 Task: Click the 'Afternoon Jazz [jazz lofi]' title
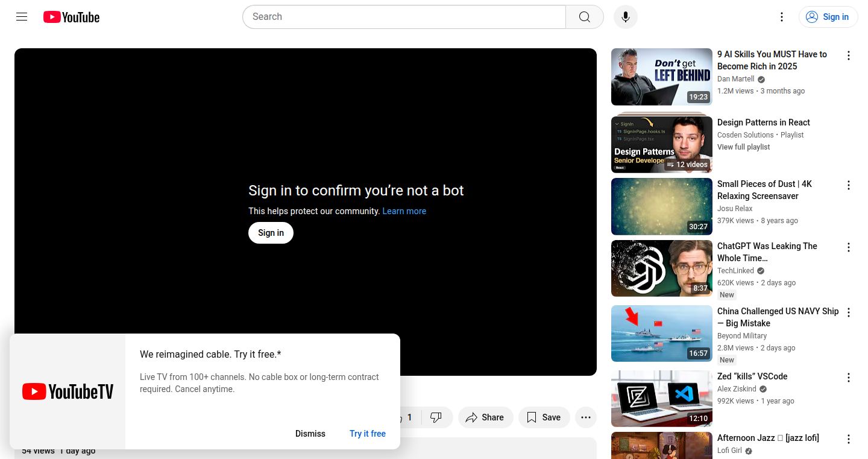[768, 438]
